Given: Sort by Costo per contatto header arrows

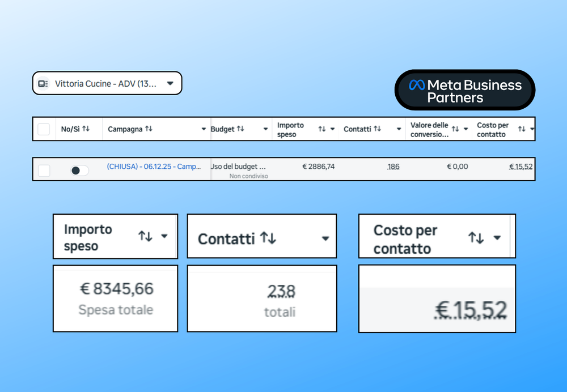Looking at the screenshot, I should [522, 129].
